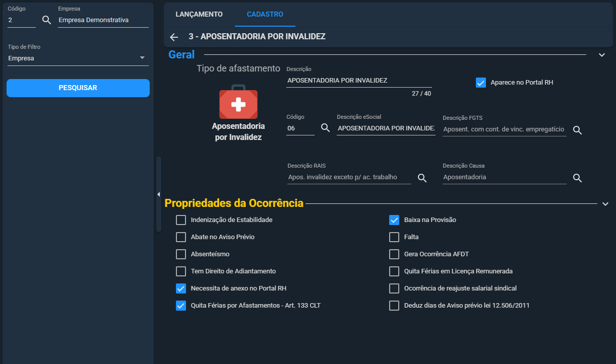Go back using the arrow icon

pos(174,37)
